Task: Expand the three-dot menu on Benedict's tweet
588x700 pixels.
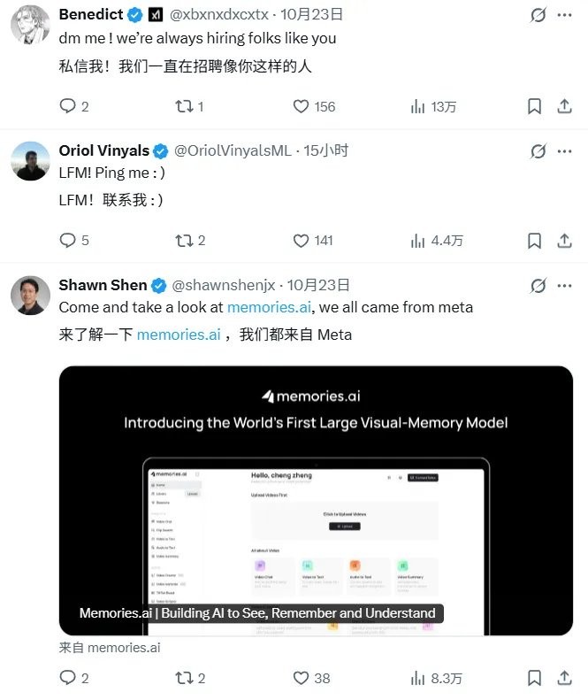Action: (564, 15)
